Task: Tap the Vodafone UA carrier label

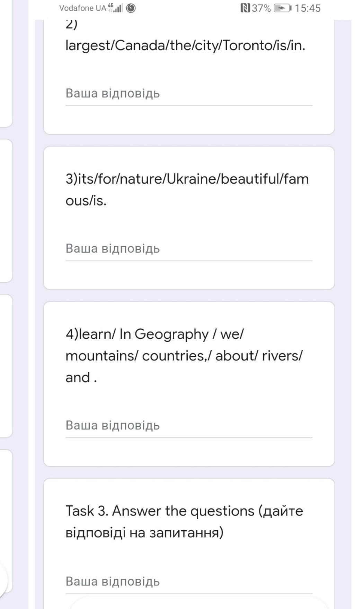Action: 82,8
